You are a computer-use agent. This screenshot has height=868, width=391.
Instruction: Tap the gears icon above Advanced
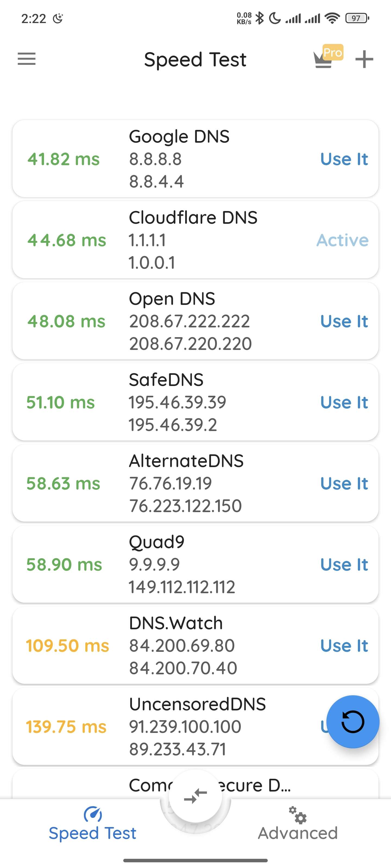(298, 815)
